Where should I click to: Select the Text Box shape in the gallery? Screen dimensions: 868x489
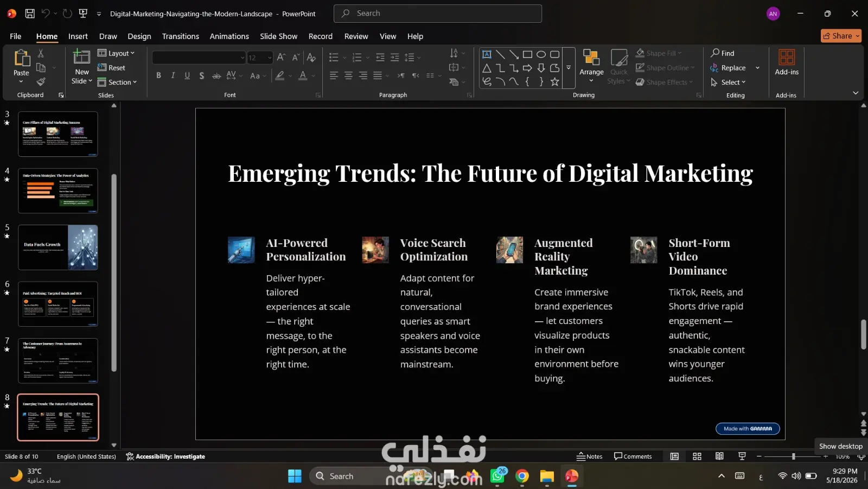(x=487, y=54)
